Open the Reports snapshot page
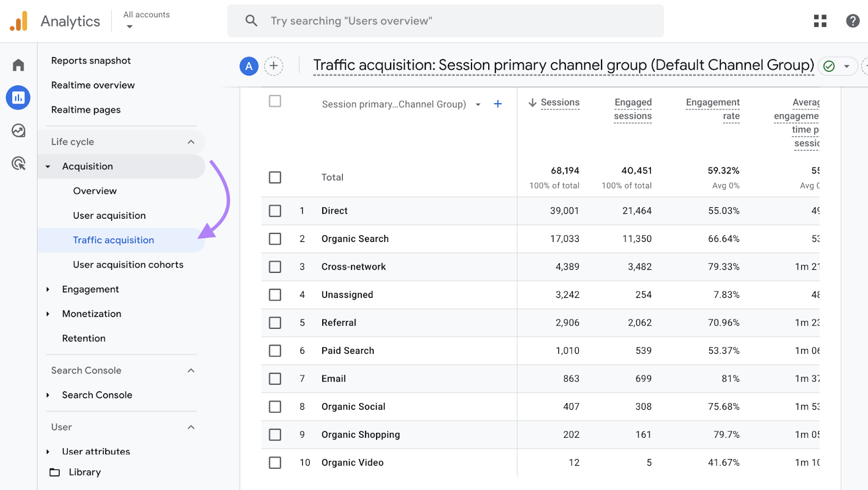Viewport: 868px width, 490px height. coord(91,60)
